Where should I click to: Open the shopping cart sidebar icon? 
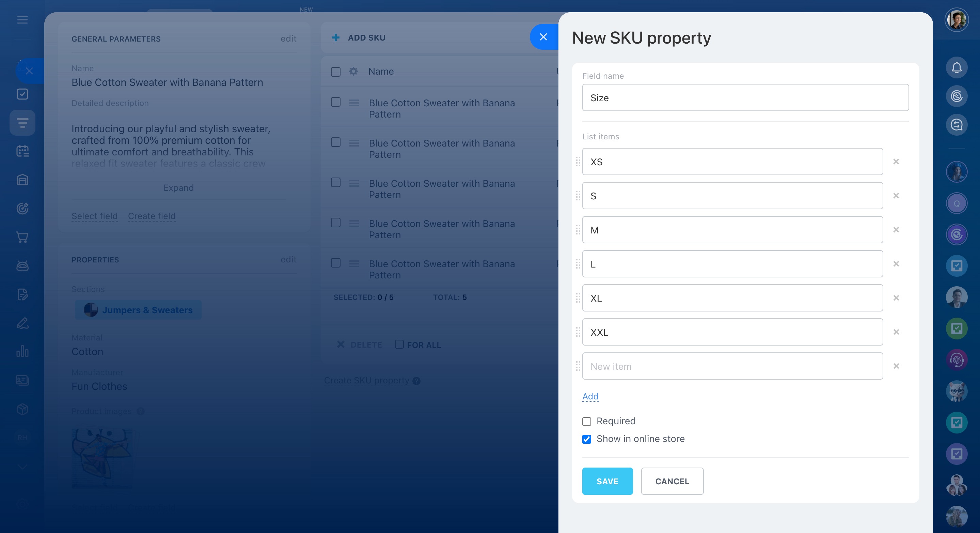(x=22, y=237)
